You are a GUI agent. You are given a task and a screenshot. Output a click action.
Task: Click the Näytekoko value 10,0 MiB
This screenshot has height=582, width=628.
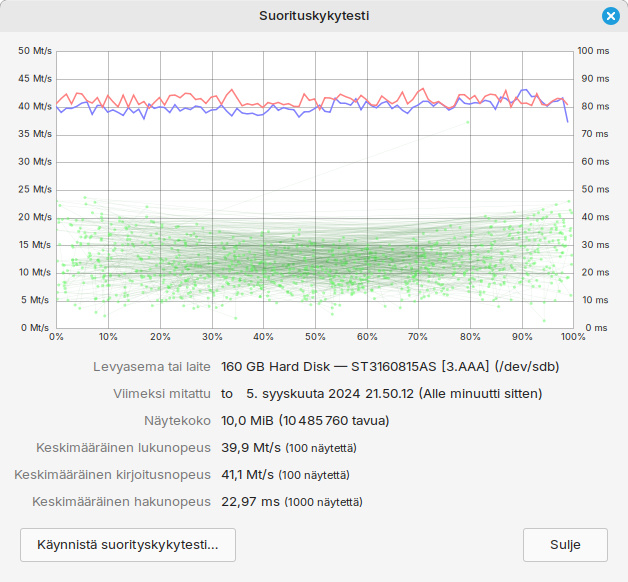tap(247, 421)
